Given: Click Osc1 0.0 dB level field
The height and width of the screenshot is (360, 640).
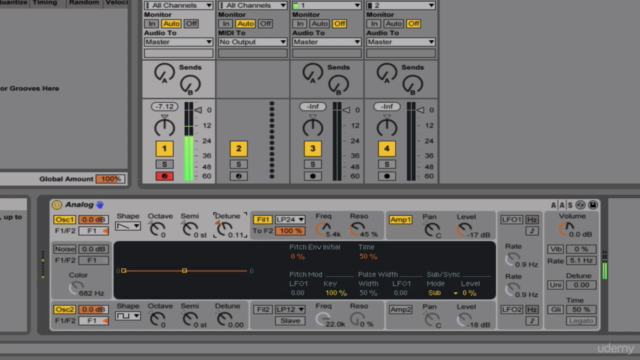Looking at the screenshot, I should pyautogui.click(x=93, y=220).
